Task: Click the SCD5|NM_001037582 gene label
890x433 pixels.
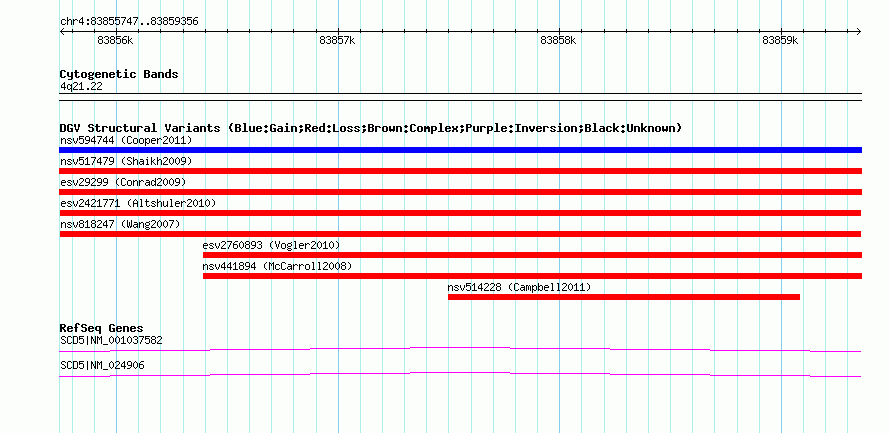Action: 111,340
